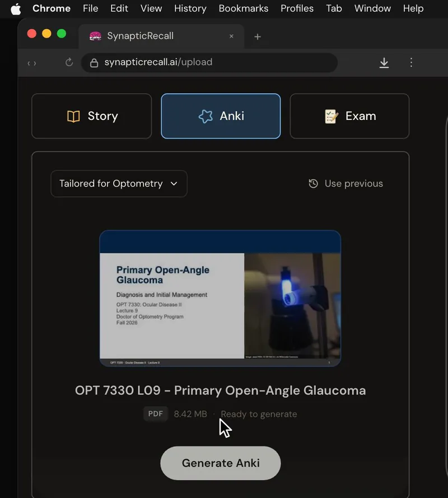Go back in browser history
448x498 pixels.
click(x=29, y=63)
